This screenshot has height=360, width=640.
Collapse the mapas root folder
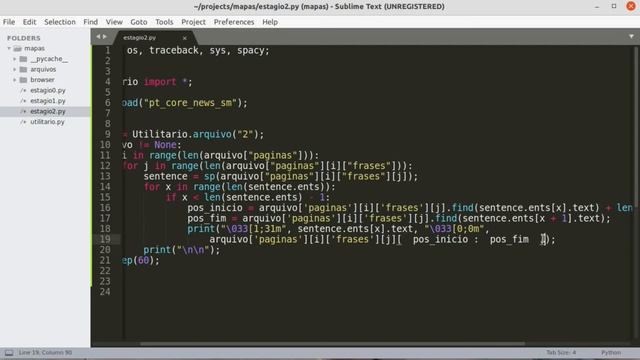pos(9,49)
